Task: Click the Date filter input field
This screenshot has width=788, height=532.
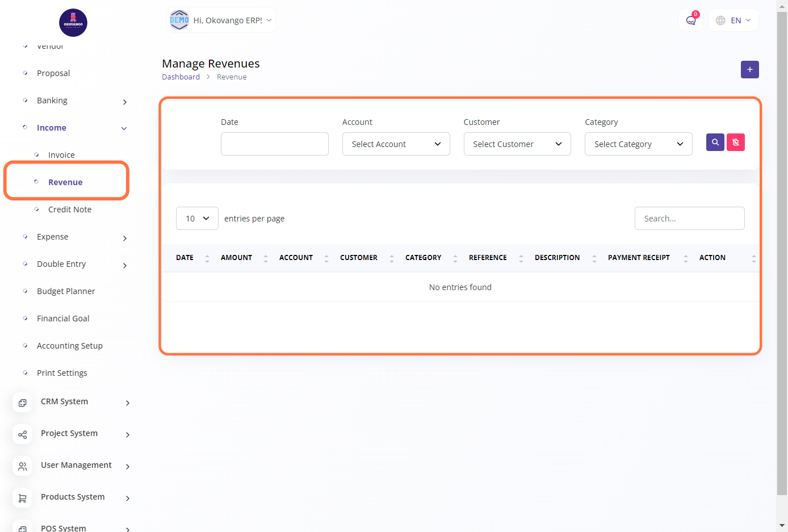Action: coord(274,144)
